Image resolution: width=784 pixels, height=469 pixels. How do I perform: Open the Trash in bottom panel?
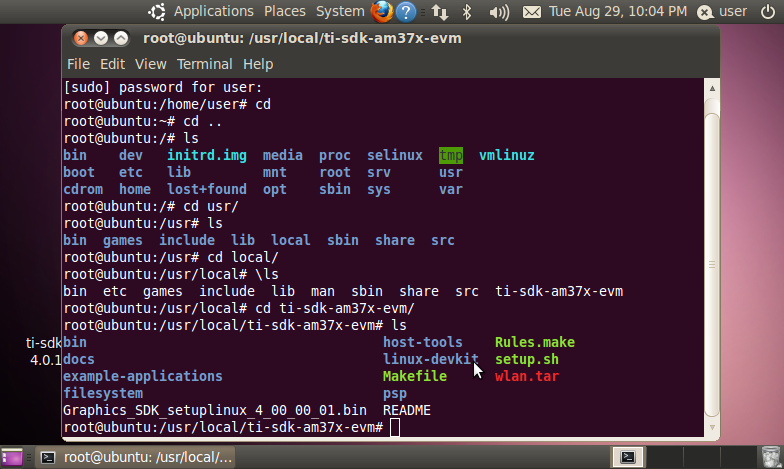point(770,457)
